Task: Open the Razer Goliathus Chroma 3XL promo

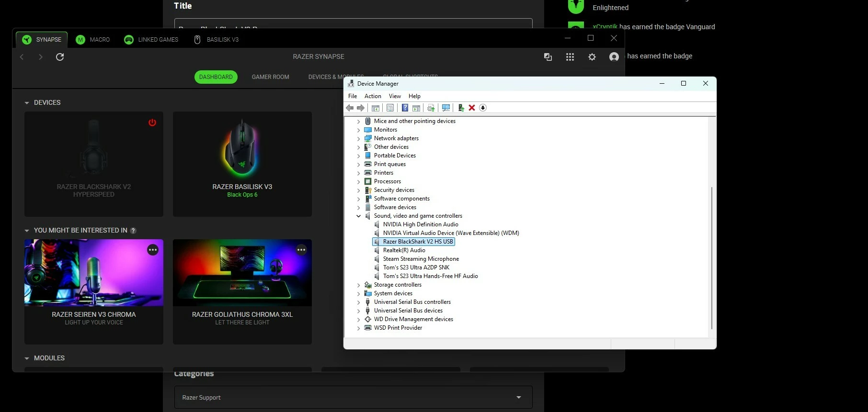Action: click(x=242, y=292)
